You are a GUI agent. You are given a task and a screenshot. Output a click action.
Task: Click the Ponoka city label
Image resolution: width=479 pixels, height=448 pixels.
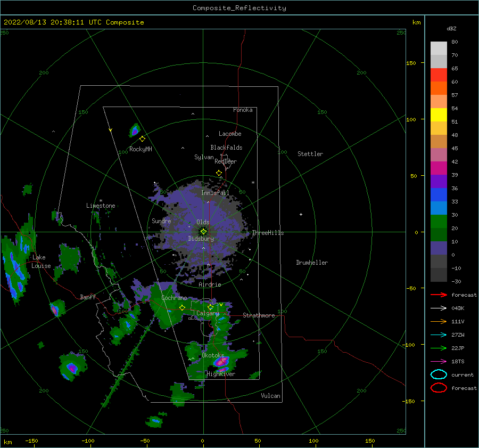click(243, 110)
